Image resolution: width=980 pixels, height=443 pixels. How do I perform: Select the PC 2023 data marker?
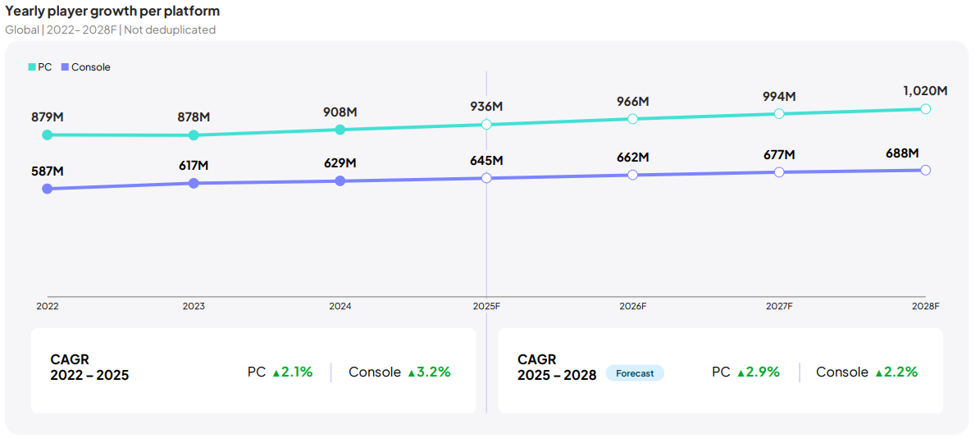coord(194,135)
